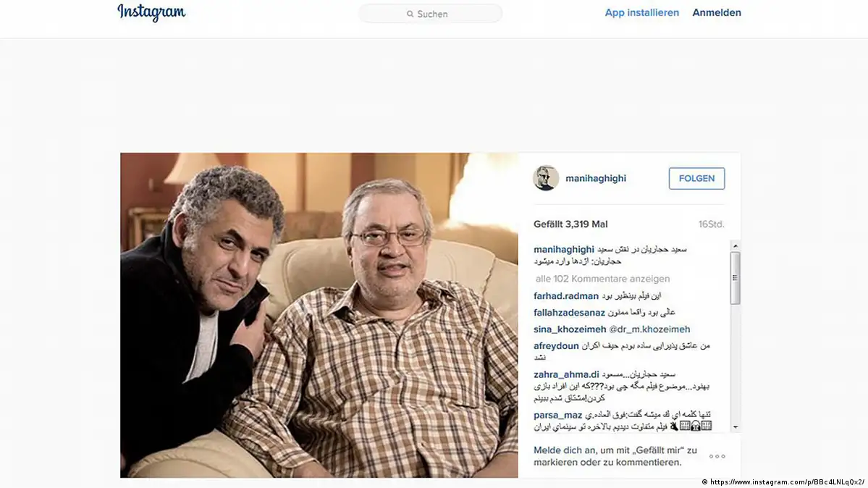
Task: Open sina_khozeimeh's profile link
Action: click(x=570, y=329)
